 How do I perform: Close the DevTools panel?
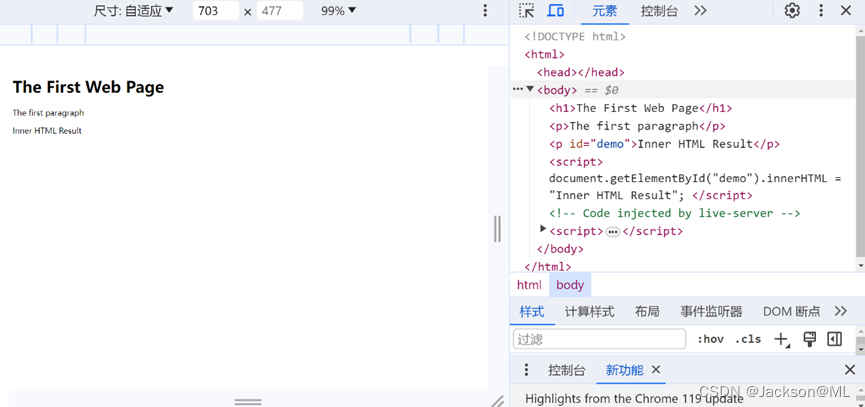click(846, 10)
